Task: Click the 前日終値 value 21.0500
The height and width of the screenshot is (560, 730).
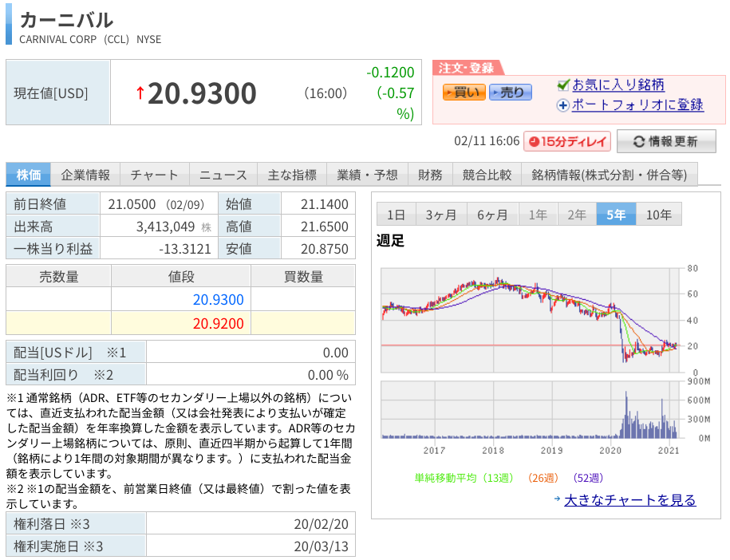Action: [x=132, y=204]
